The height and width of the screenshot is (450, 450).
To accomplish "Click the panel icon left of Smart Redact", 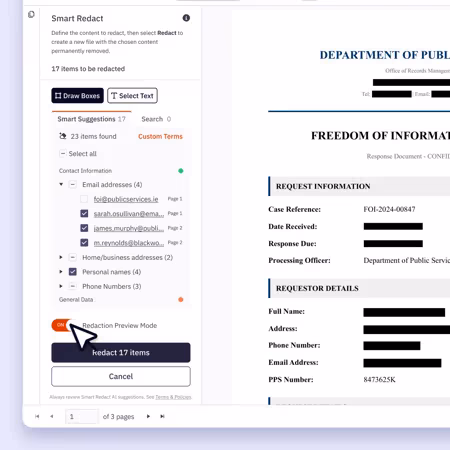I will (31, 14).
